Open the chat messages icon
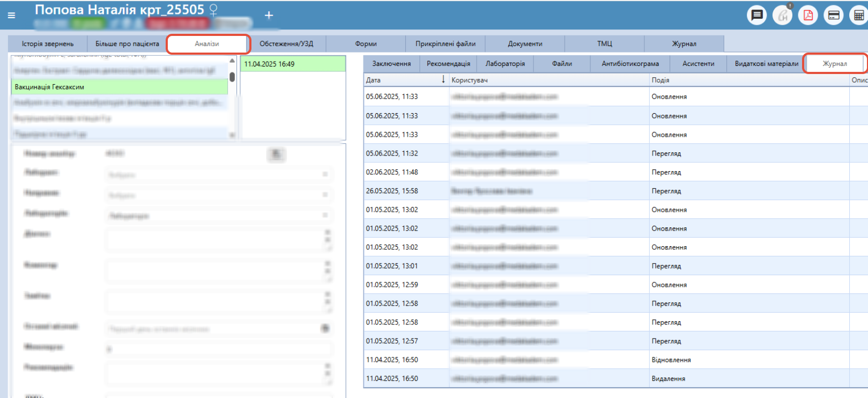The image size is (868, 398). 757,15
